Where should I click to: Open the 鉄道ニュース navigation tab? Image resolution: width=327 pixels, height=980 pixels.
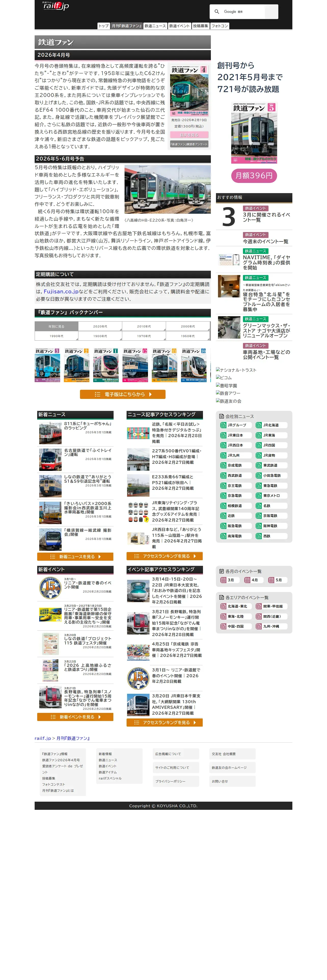pyautogui.click(x=155, y=26)
